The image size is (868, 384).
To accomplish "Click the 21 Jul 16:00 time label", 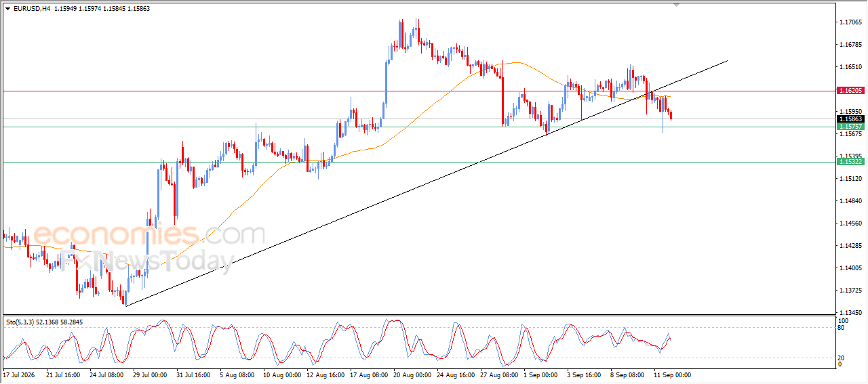I will tap(62, 375).
